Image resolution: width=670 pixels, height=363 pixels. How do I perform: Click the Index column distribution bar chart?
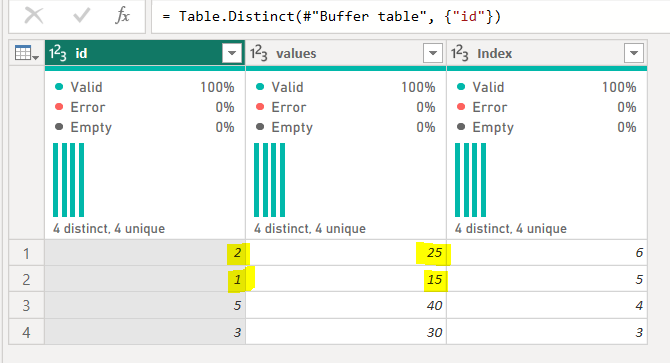coord(470,180)
